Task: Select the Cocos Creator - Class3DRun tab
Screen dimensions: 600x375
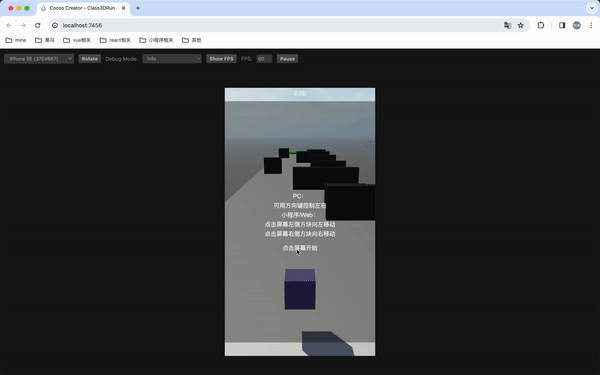Action: [83, 8]
